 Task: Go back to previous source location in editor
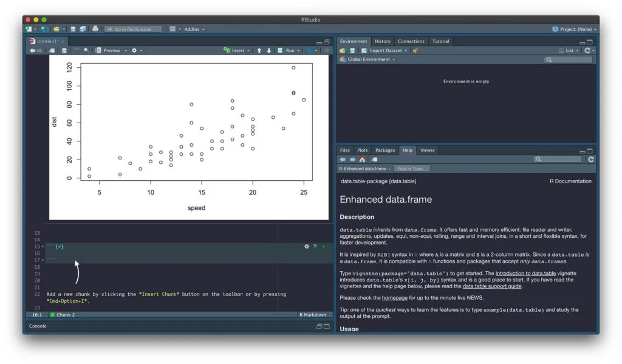click(x=33, y=51)
